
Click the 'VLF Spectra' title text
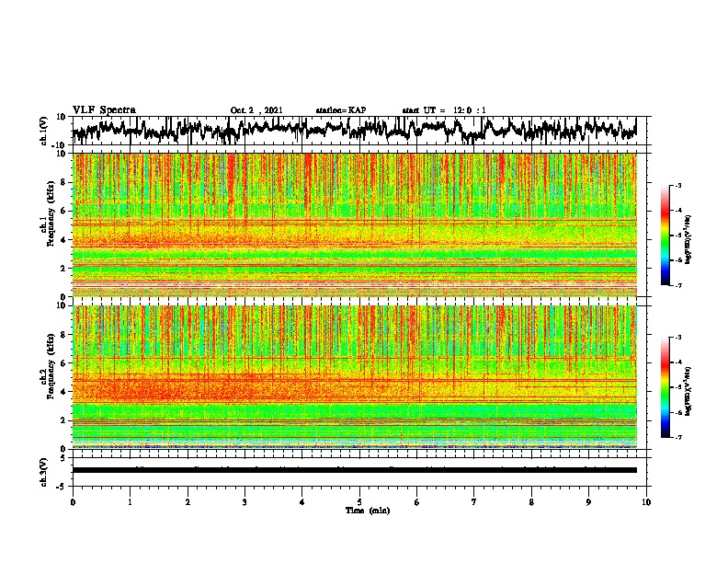pos(104,110)
